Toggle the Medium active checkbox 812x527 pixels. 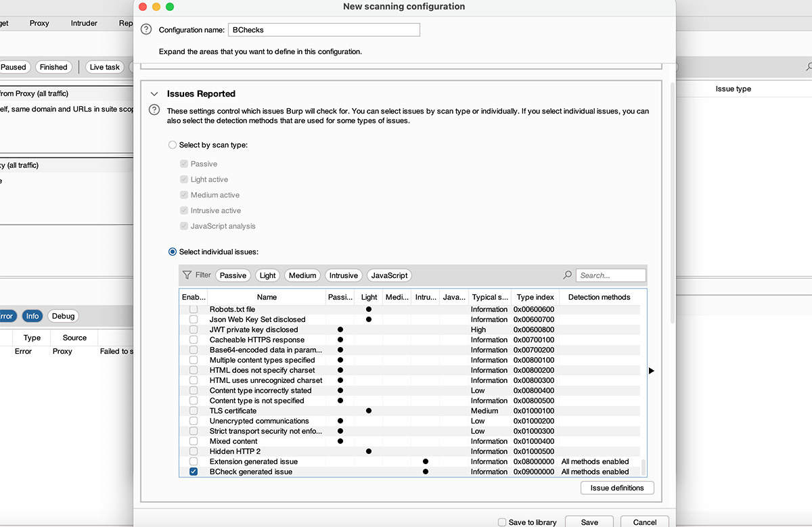point(184,195)
